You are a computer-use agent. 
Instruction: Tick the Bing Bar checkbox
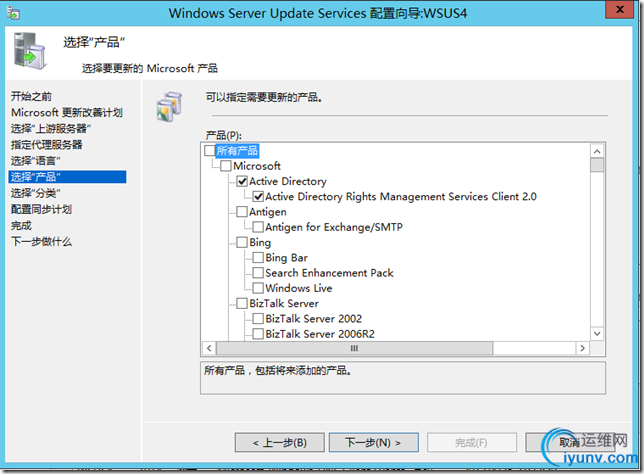tap(258, 258)
